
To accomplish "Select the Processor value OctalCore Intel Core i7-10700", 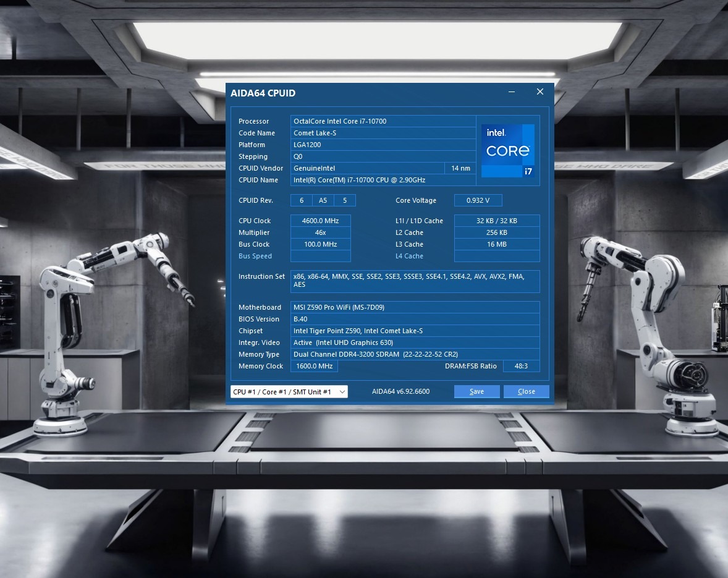I will 383,121.
